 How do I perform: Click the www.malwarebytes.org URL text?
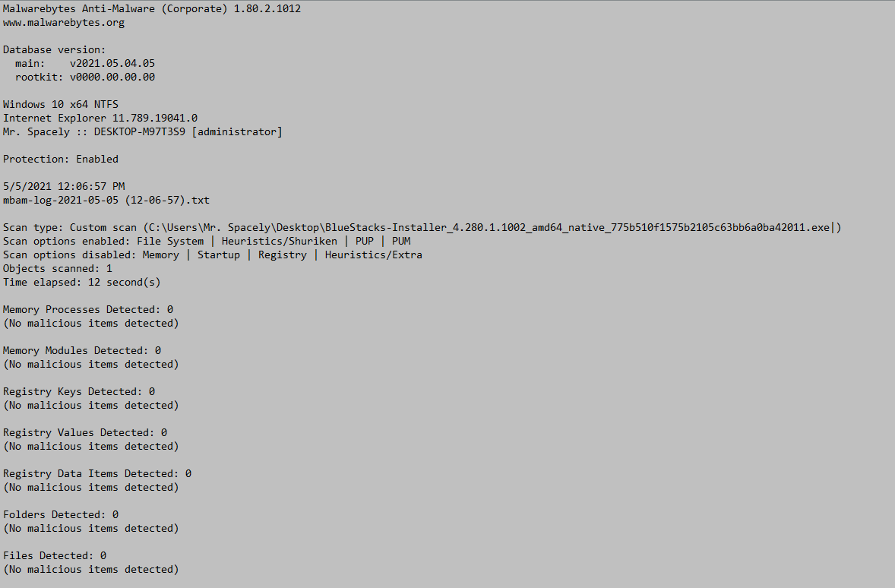point(63,23)
